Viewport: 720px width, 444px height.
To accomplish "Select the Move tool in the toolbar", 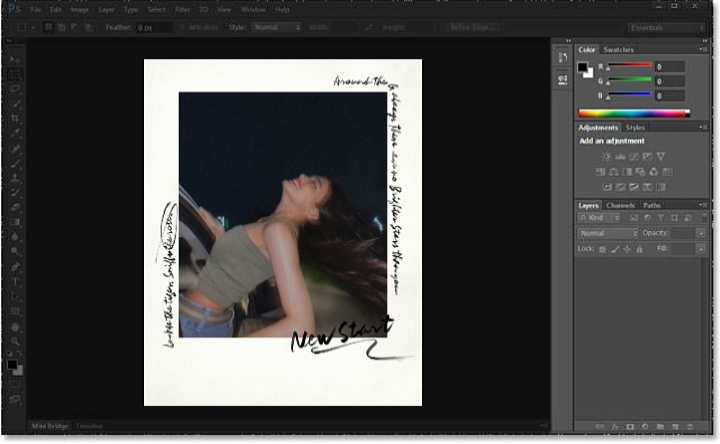I will click(x=15, y=59).
